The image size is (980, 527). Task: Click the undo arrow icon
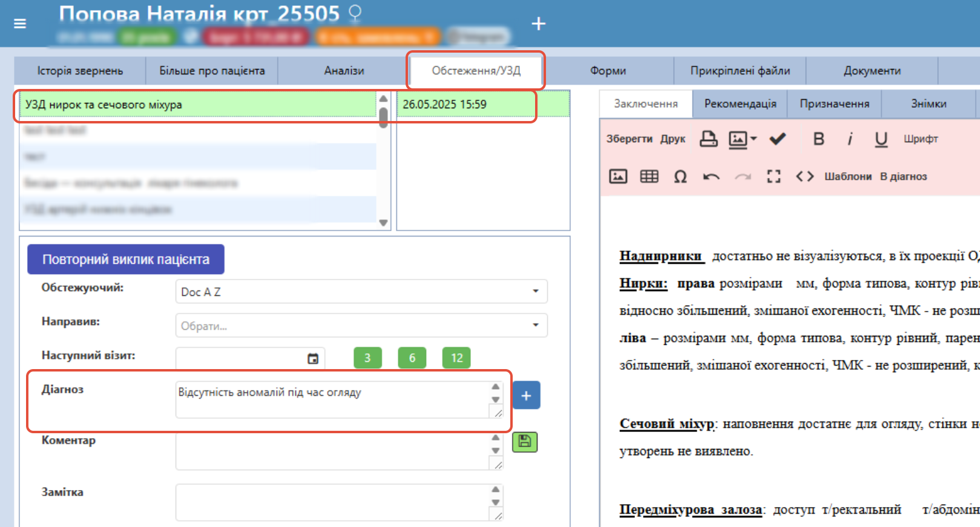711,177
